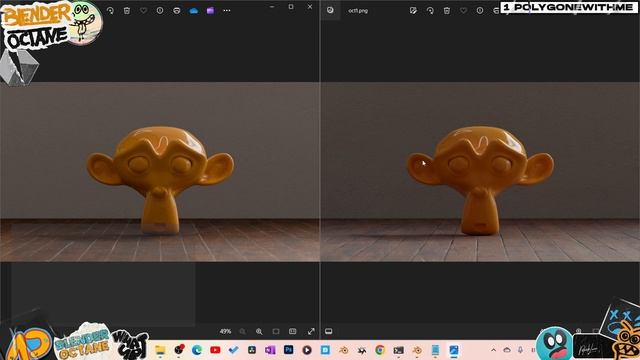
Task: Open file info in the left Photos window
Action: [160, 11]
